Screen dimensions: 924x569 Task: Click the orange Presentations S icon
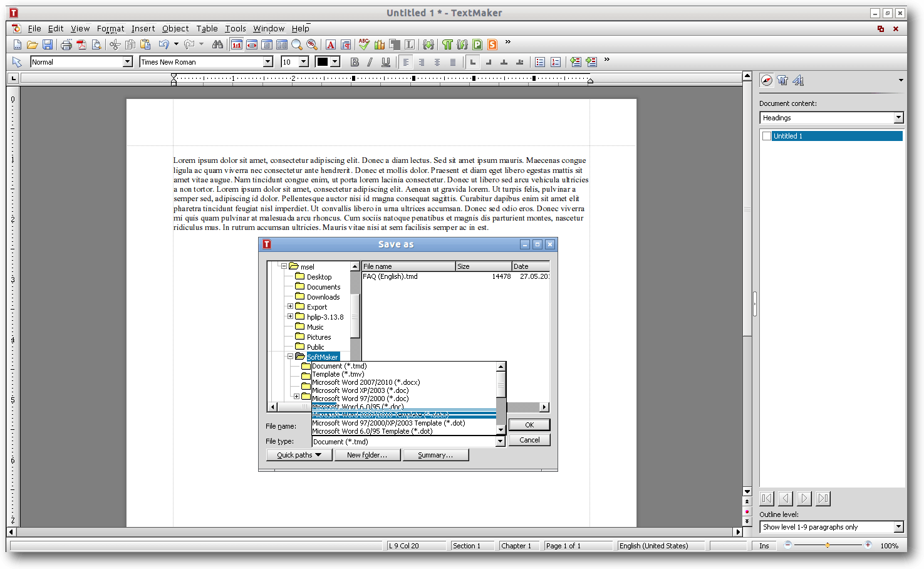492,44
